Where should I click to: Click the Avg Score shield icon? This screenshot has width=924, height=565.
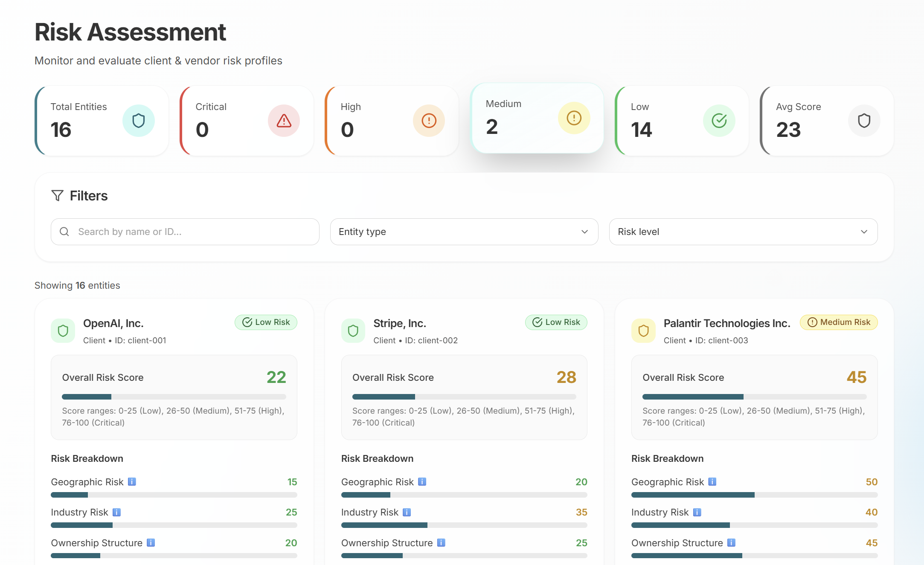coord(864,121)
